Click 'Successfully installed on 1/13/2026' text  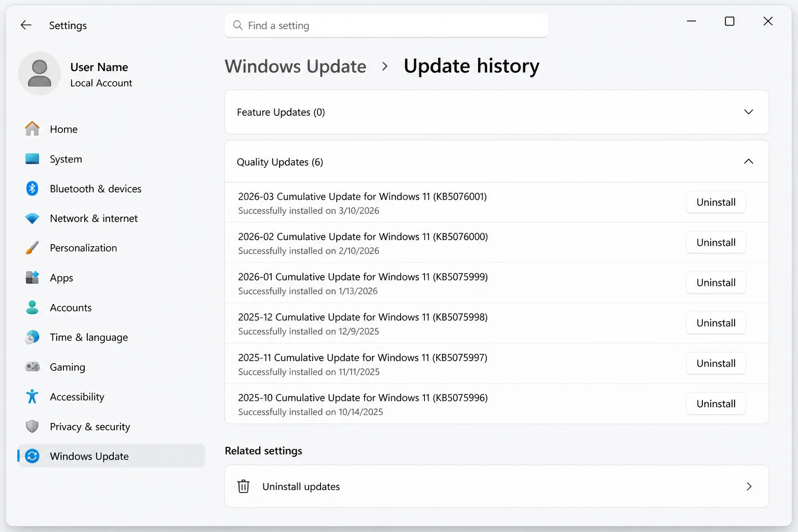(x=308, y=291)
